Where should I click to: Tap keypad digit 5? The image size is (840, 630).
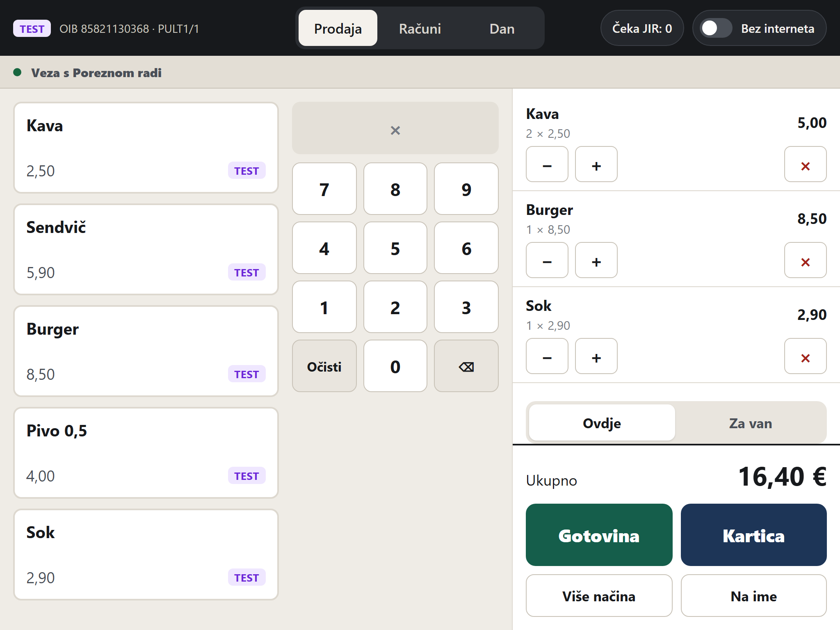point(395,248)
